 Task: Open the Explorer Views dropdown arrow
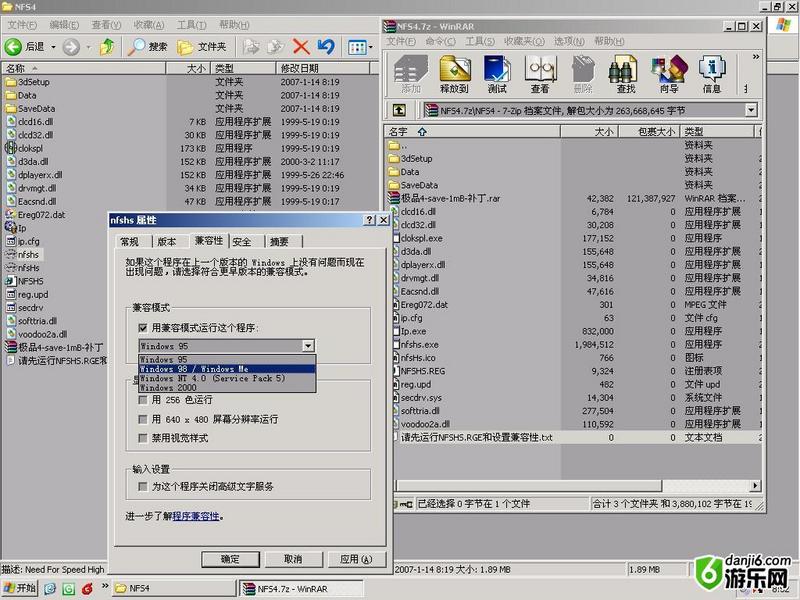click(370, 47)
